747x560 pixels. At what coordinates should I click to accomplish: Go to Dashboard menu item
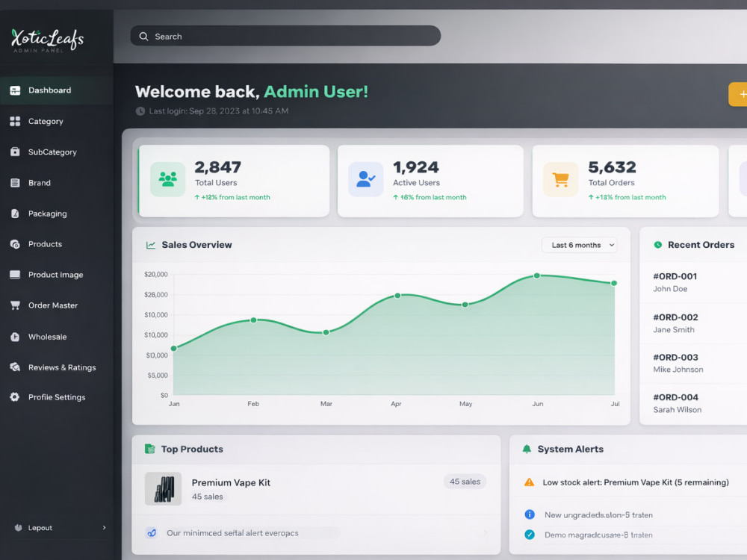(56, 90)
